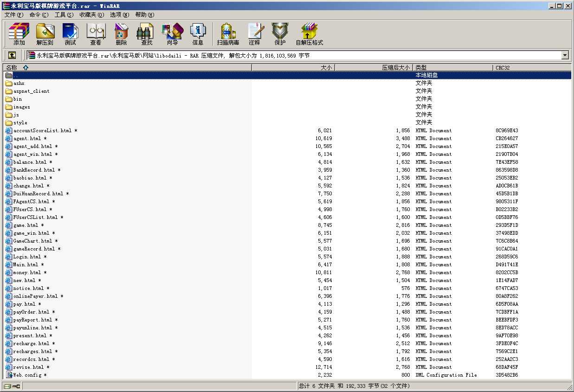Click the pay.html file icon
The image size is (574, 392).
coord(8,304)
